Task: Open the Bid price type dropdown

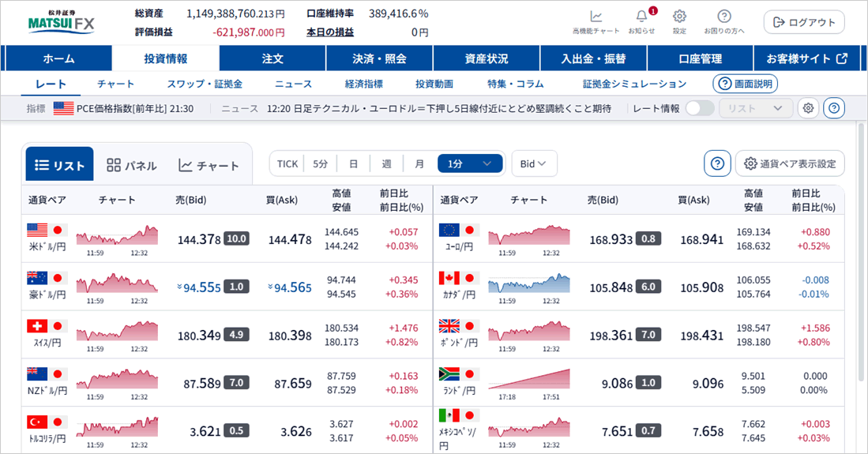Action: (534, 164)
